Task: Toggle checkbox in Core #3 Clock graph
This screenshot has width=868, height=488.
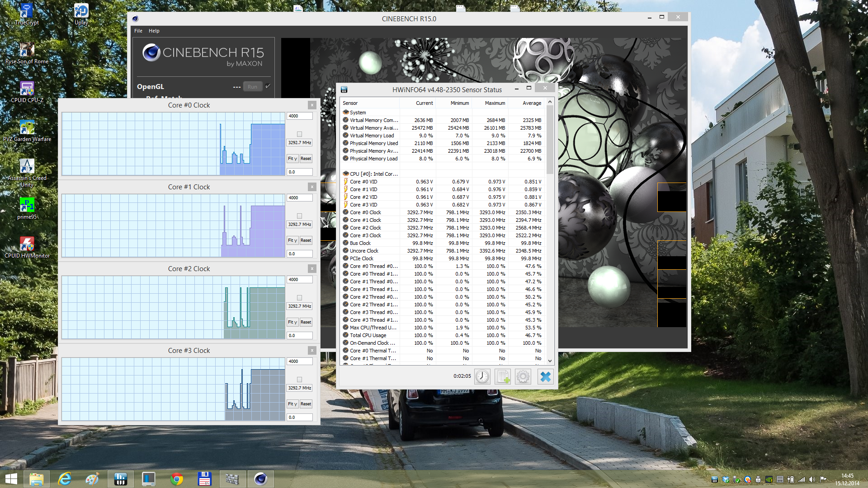Action: coord(299,380)
